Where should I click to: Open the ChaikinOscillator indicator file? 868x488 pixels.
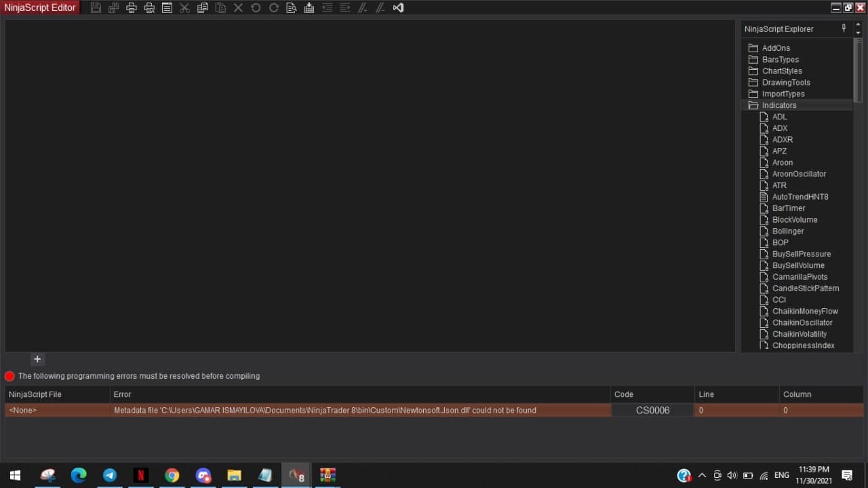click(796, 323)
